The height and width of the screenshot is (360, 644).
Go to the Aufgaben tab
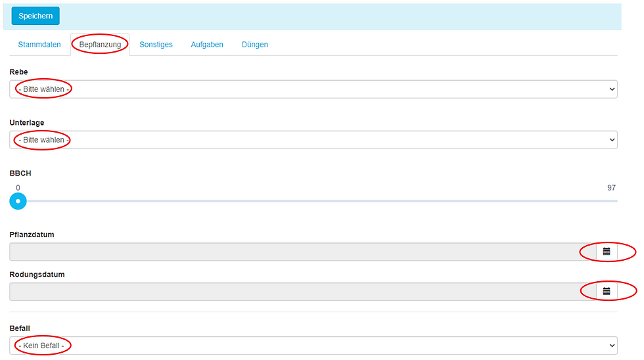pos(207,44)
